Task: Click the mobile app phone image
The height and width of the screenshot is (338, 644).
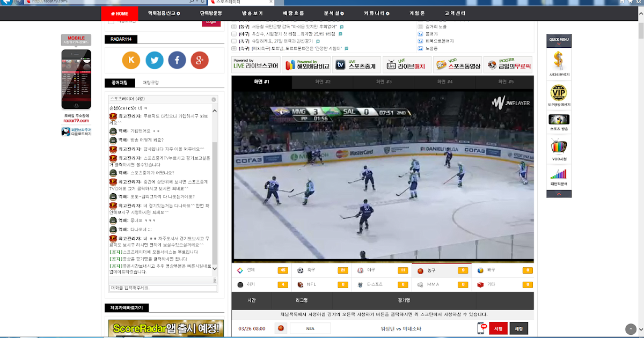Action: click(x=76, y=79)
